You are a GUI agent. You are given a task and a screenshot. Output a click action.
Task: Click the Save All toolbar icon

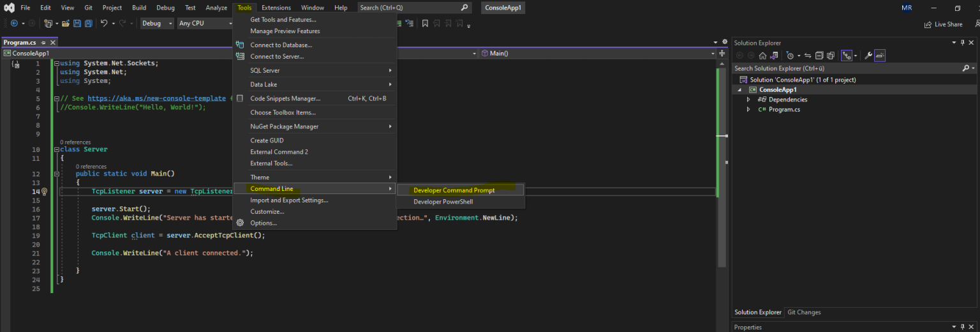(x=87, y=24)
